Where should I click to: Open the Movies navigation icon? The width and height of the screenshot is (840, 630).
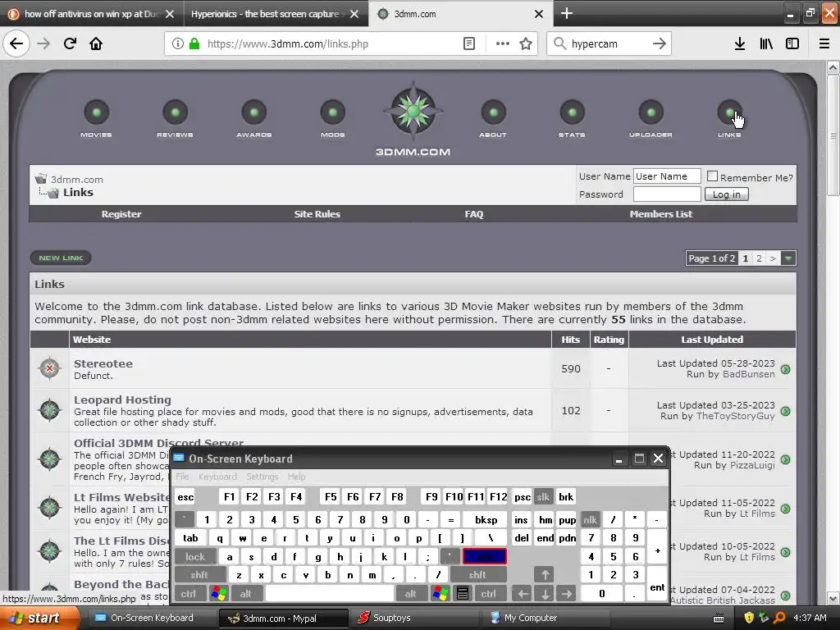pos(97,112)
